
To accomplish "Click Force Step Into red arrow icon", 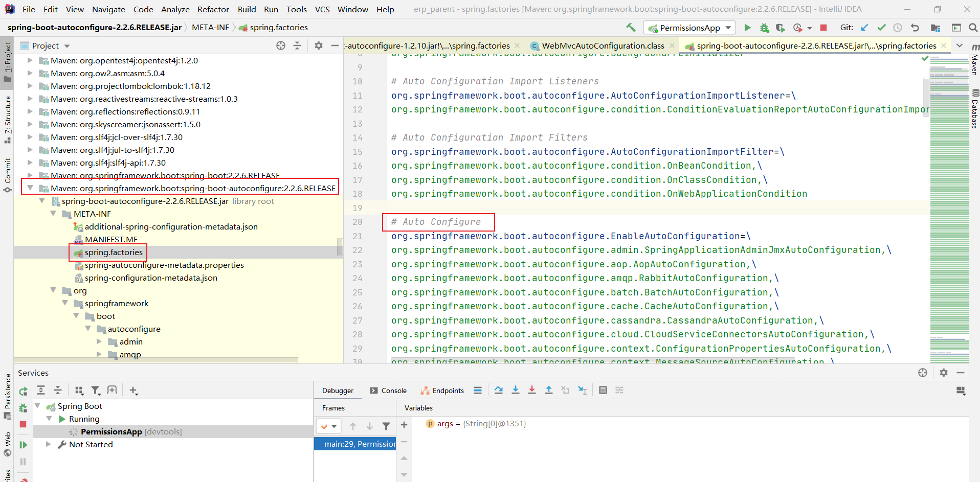I will [x=532, y=390].
